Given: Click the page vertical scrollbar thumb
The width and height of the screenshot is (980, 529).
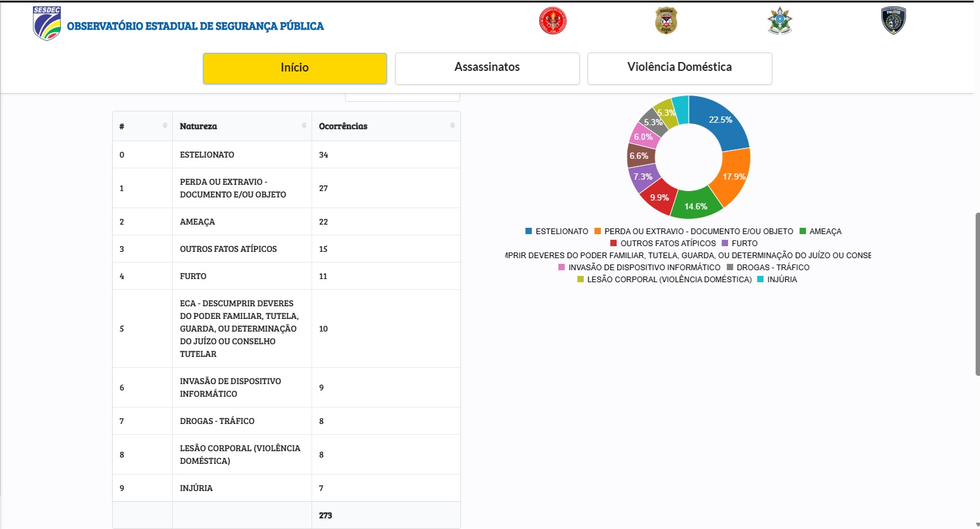Looking at the screenshot, I should click(x=977, y=294).
